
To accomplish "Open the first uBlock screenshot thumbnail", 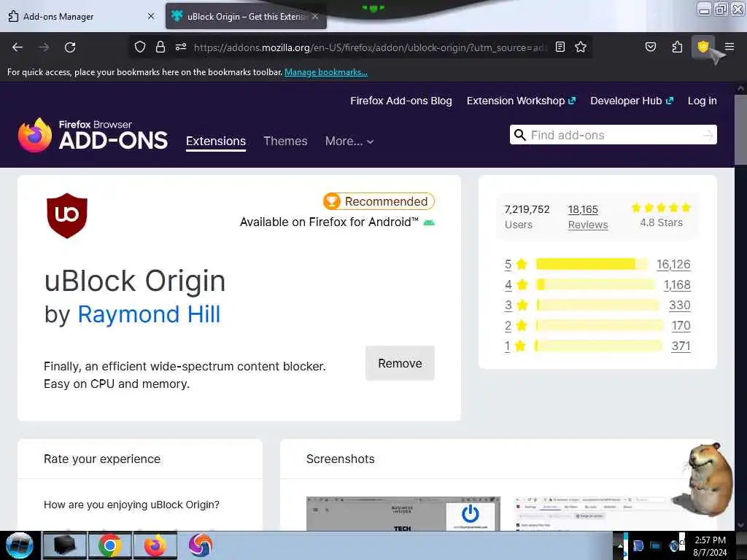I will click(403, 513).
